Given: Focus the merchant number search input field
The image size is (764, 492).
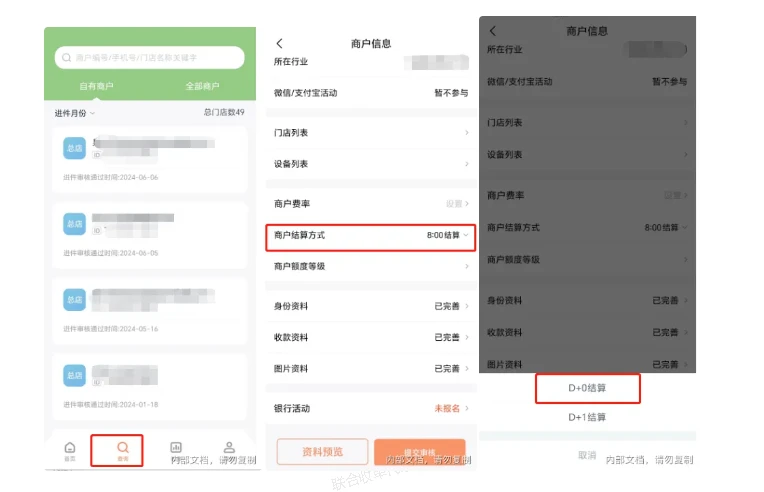Looking at the screenshot, I should coord(150,57).
